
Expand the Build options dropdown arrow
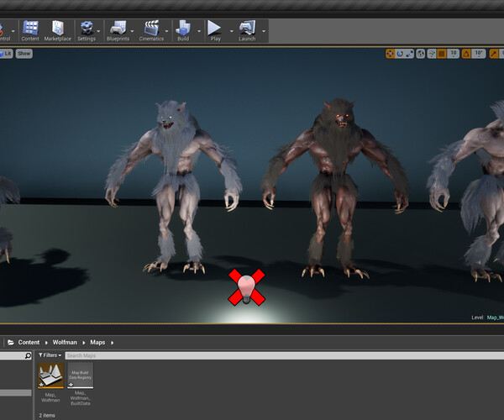199,31
